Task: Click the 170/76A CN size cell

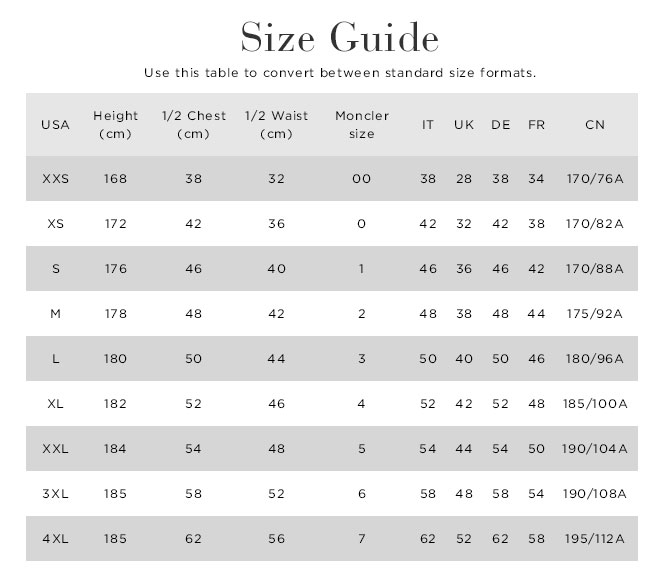Action: coord(595,179)
